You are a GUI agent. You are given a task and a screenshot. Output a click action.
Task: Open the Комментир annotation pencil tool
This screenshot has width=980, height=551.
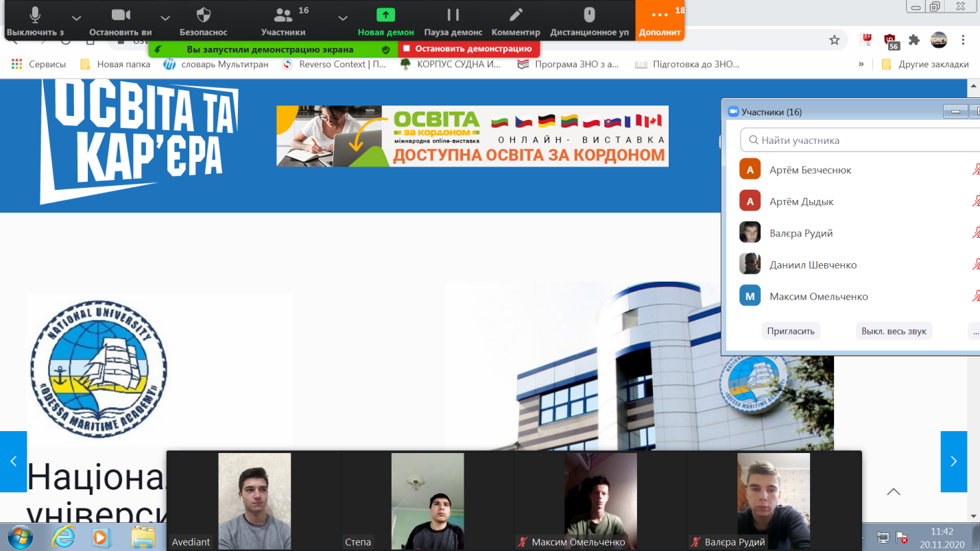pyautogui.click(x=516, y=20)
